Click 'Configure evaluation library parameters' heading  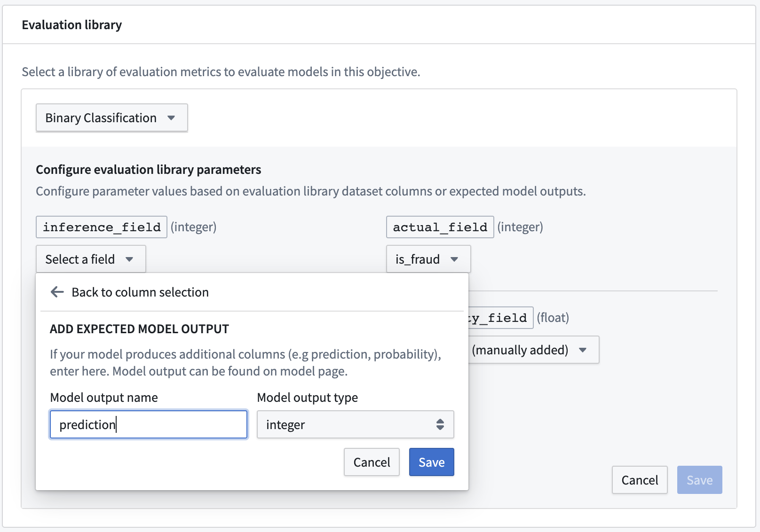tap(149, 170)
